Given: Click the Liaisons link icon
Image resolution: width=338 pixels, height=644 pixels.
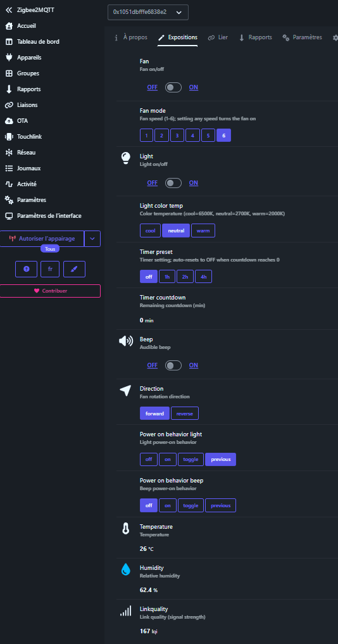Looking at the screenshot, I should click(9, 105).
